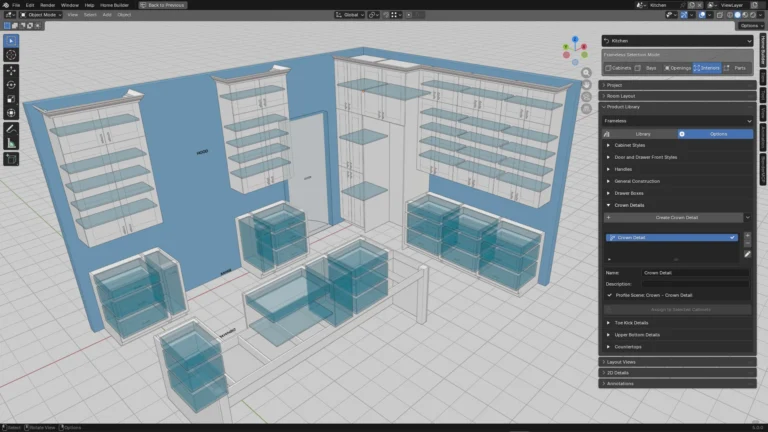Select the Add Cube tool

pos(11,160)
